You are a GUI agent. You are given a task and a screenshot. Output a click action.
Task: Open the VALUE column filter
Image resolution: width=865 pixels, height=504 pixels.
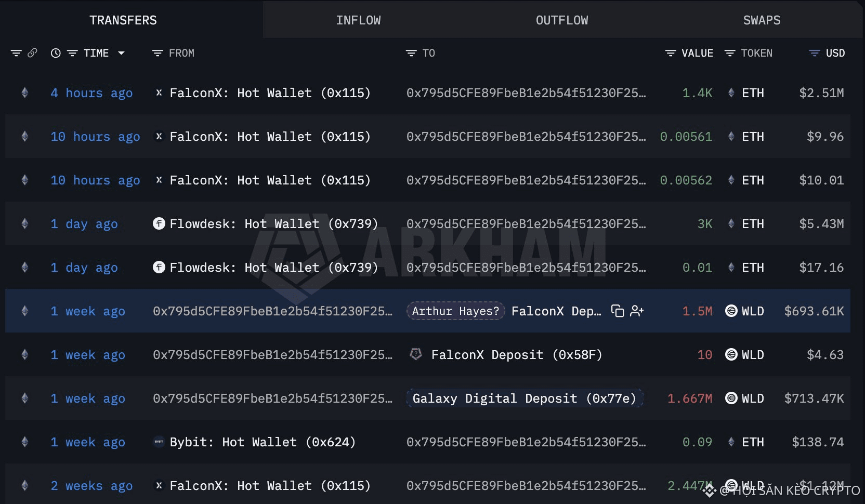671,53
